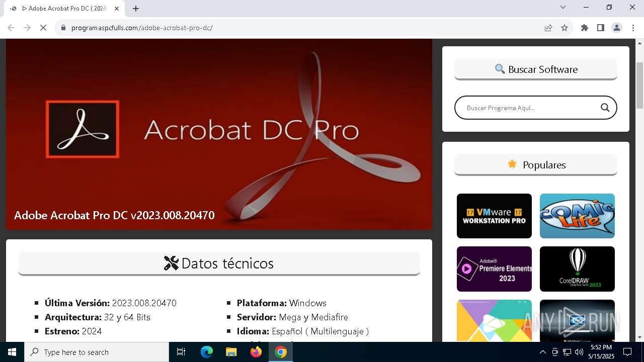644x362 pixels.
Task: Click the Buscar Software heading
Action: [536, 69]
